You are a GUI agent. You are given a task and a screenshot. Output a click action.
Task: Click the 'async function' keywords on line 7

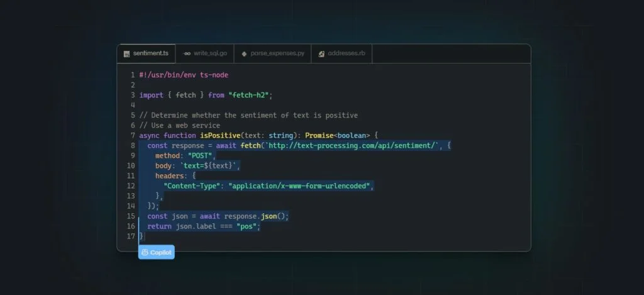(167, 135)
